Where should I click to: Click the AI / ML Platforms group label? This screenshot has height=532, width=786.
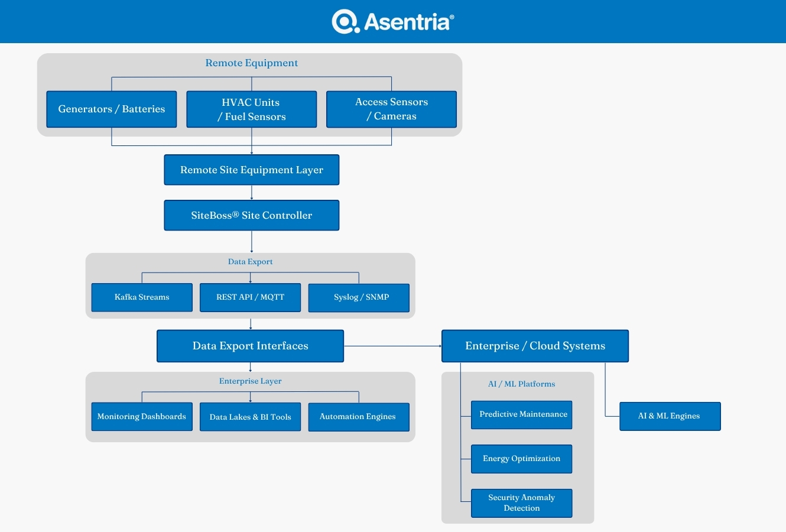pyautogui.click(x=522, y=384)
